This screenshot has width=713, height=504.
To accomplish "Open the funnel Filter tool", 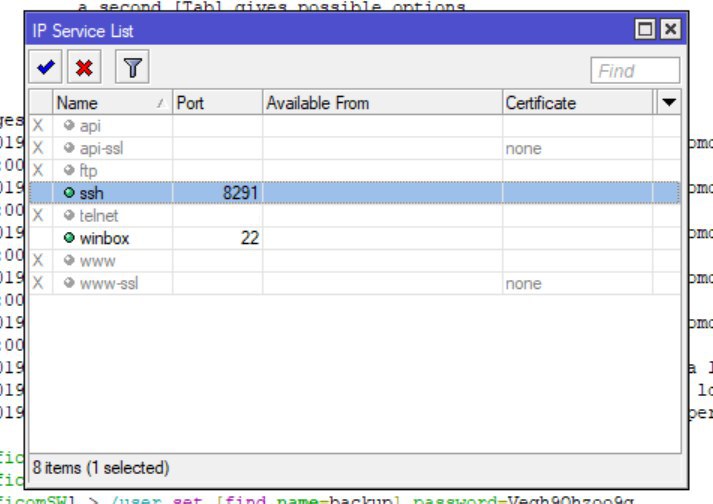I will 132,67.
